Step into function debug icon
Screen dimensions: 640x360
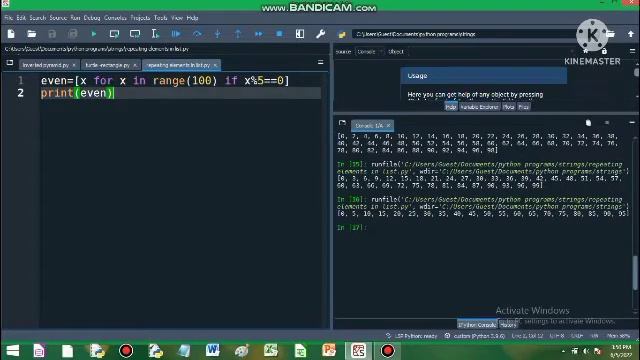click(x=217, y=34)
